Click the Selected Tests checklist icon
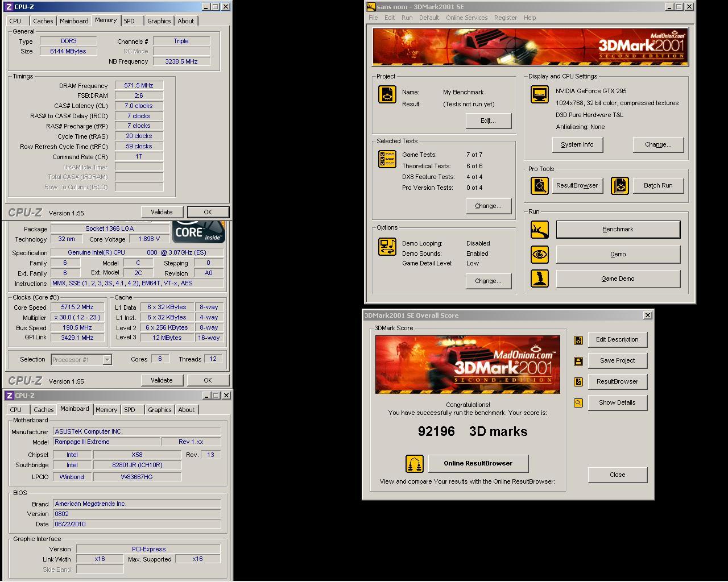 click(387, 159)
